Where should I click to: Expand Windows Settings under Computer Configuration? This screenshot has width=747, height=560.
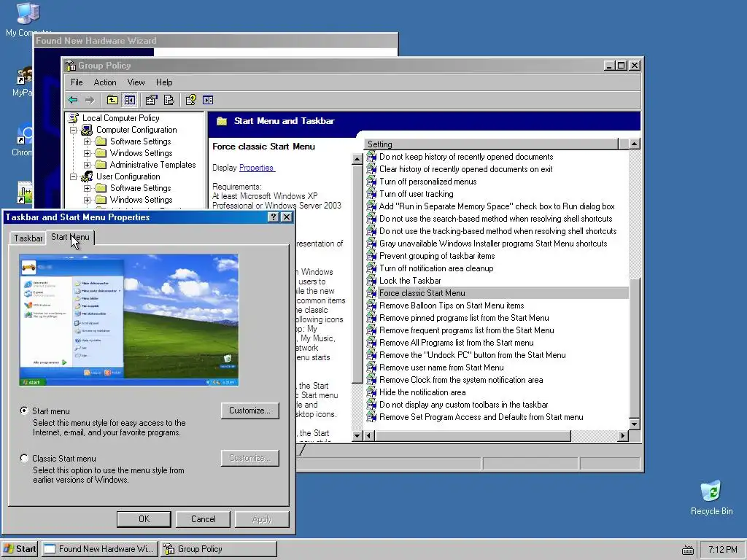tap(88, 153)
